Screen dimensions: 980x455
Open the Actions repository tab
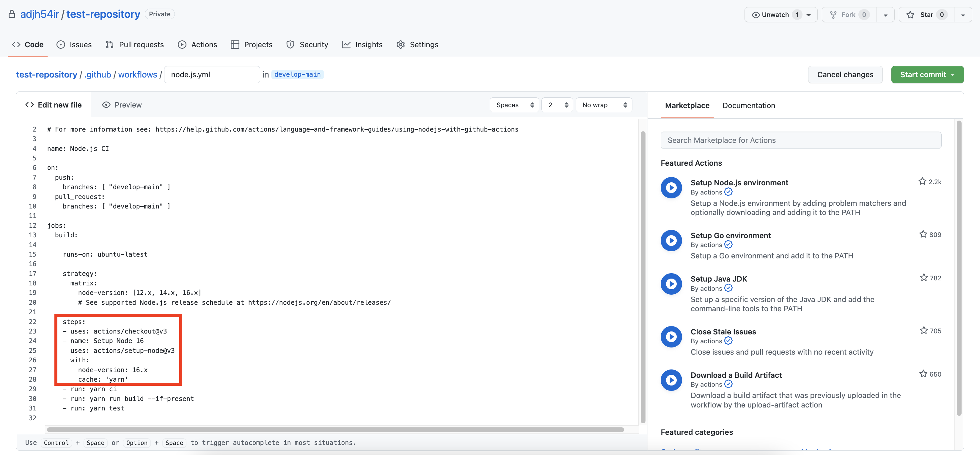tap(197, 45)
